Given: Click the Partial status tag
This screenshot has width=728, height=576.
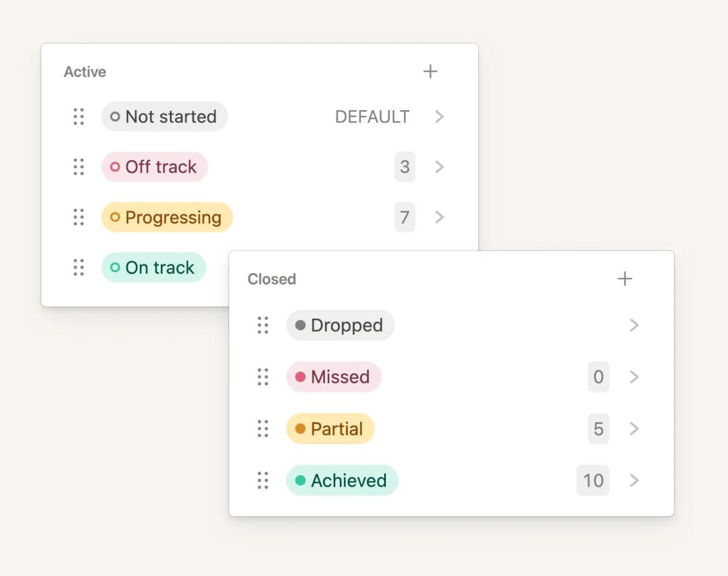Looking at the screenshot, I should [x=330, y=429].
